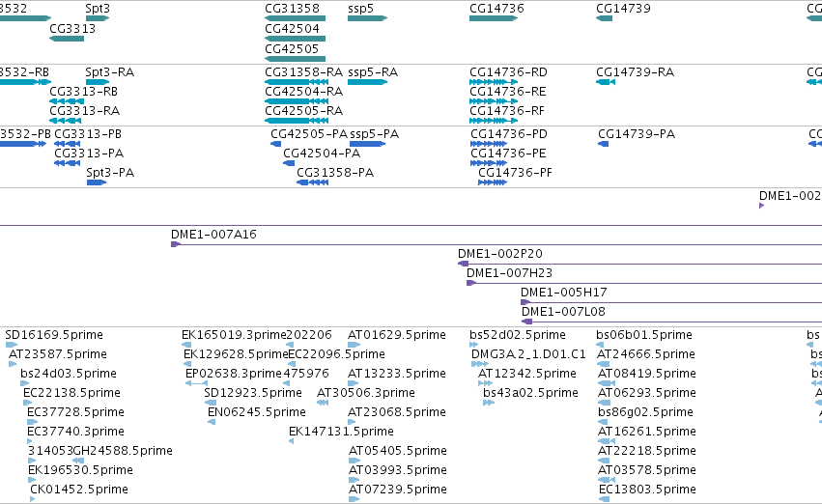Select EST AT23068.5prime

(352, 422)
